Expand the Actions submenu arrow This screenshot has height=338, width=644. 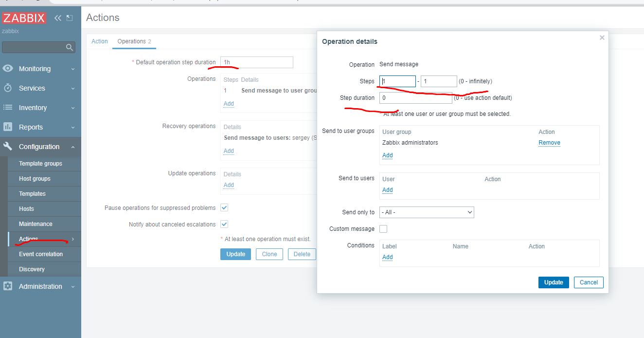73,239
